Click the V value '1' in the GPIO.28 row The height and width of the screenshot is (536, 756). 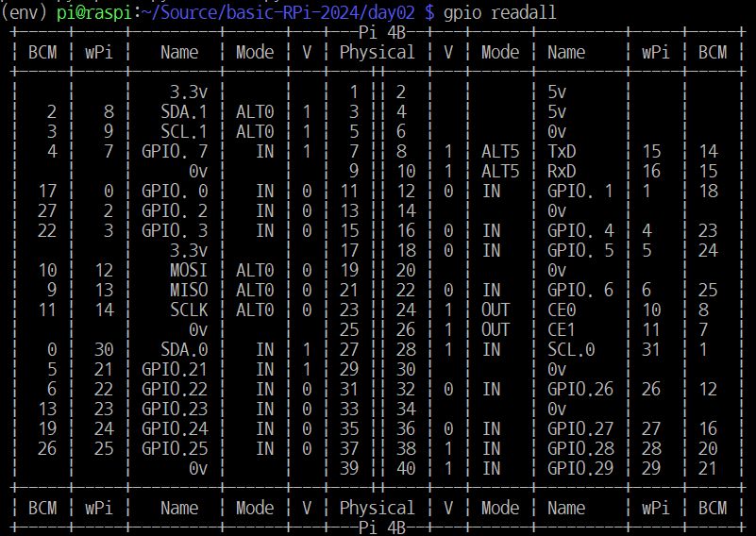coord(448,448)
